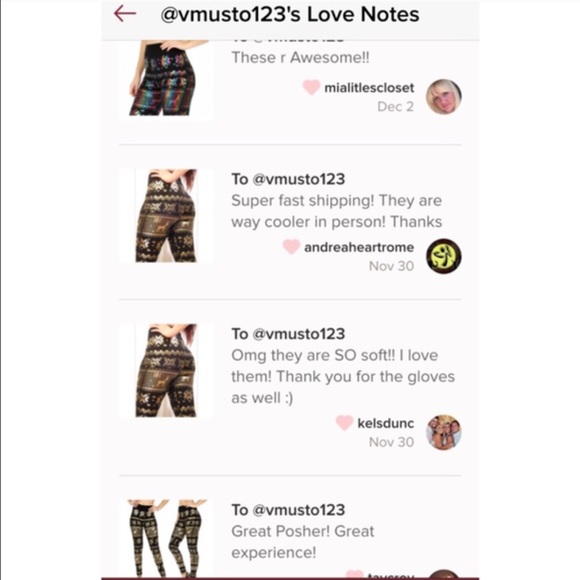Go back using the arrow icon
The image size is (580, 580).
[x=125, y=14]
